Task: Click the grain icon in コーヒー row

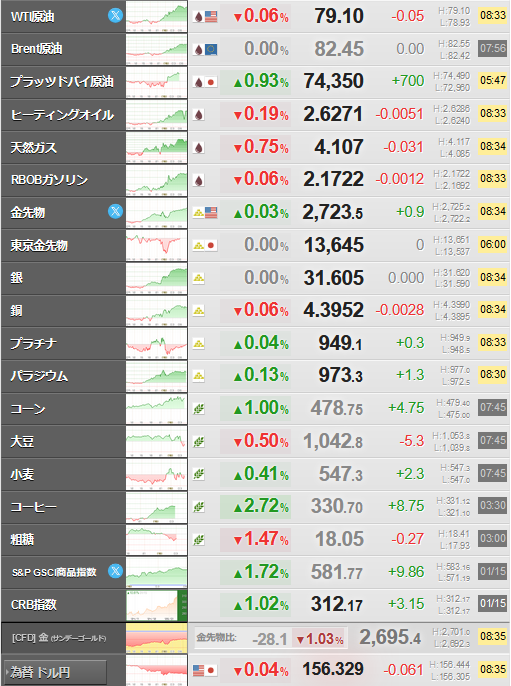Action: pyautogui.click(x=199, y=507)
